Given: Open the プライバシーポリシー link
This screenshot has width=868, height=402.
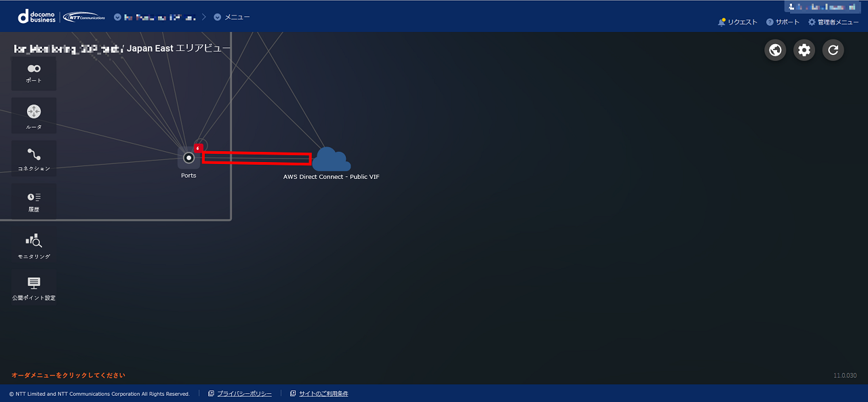Looking at the screenshot, I should (x=244, y=394).
